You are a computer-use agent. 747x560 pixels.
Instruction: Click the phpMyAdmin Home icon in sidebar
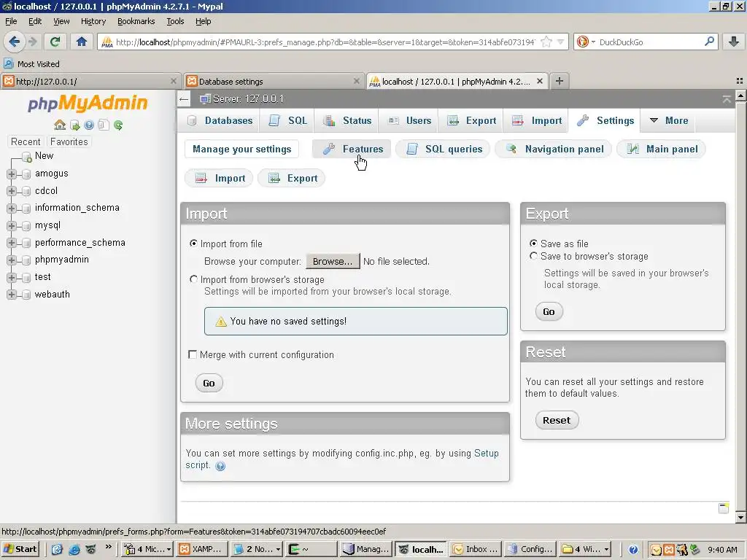click(x=60, y=125)
